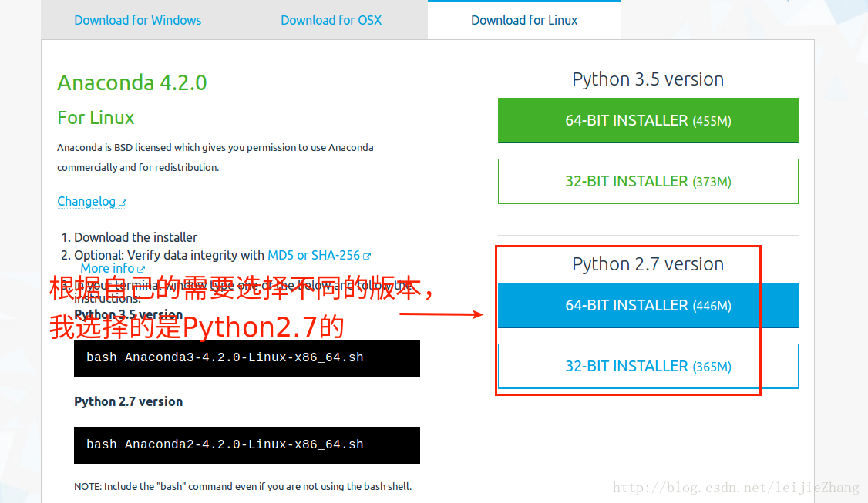This screenshot has width=868, height=503.
Task: Click the '1. Download the installer' step
Action: tap(129, 237)
